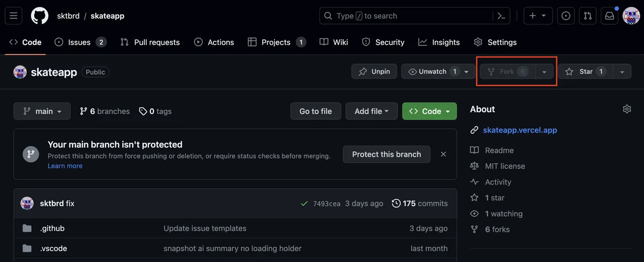The width and height of the screenshot is (644, 262).
Task: Open the main branch selector
Action: (x=42, y=111)
